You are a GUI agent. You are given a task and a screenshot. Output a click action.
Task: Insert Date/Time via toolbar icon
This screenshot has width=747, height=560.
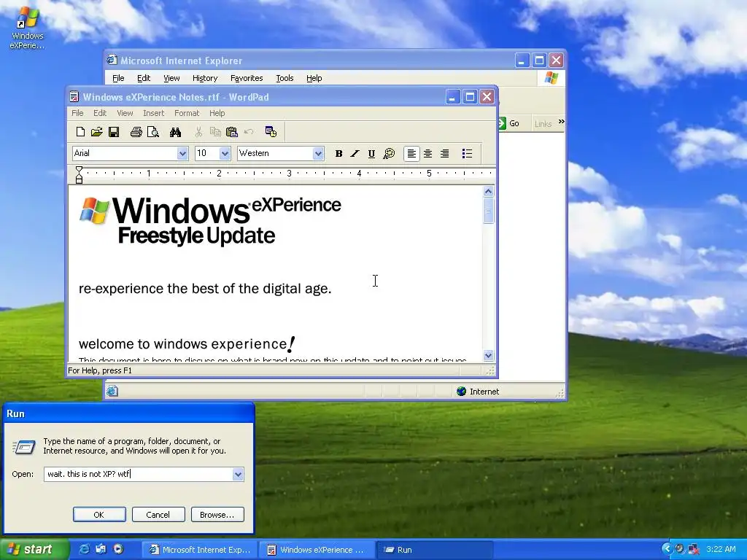(x=271, y=132)
